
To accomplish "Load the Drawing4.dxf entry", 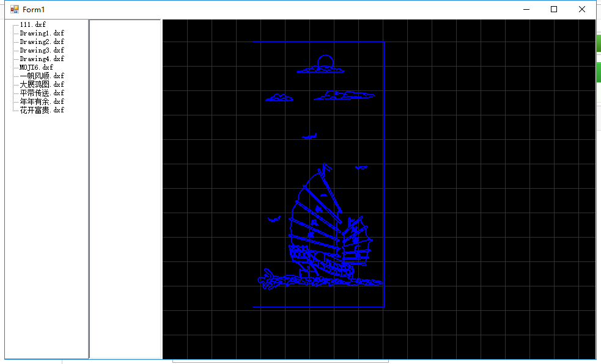I will (x=42, y=59).
